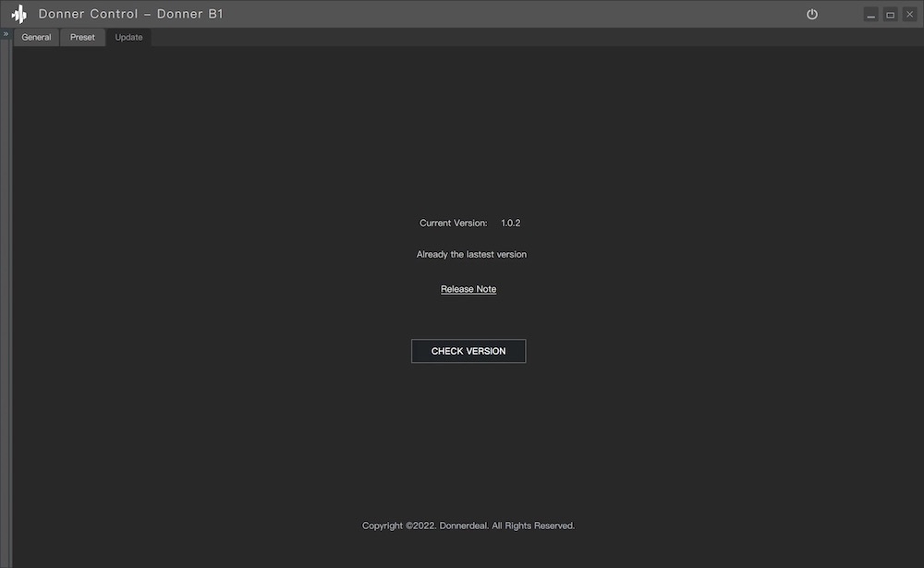
Task: Click the 'Already the lastest version' message
Action: [471, 254]
